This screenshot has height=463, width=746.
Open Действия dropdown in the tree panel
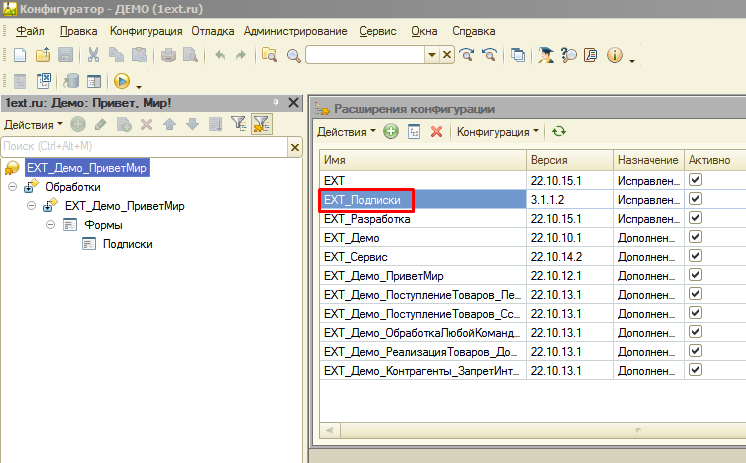pyautogui.click(x=33, y=125)
